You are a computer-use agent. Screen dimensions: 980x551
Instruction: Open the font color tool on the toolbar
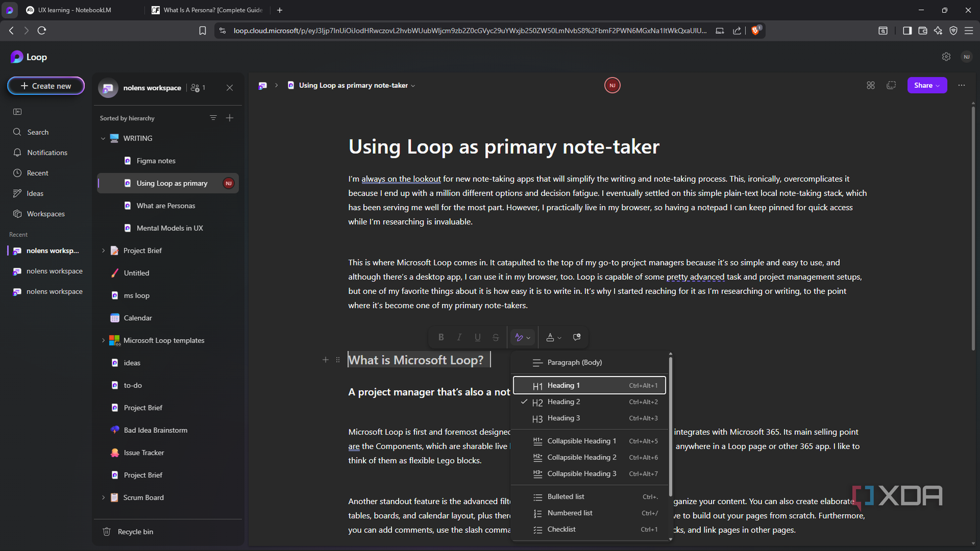point(549,337)
